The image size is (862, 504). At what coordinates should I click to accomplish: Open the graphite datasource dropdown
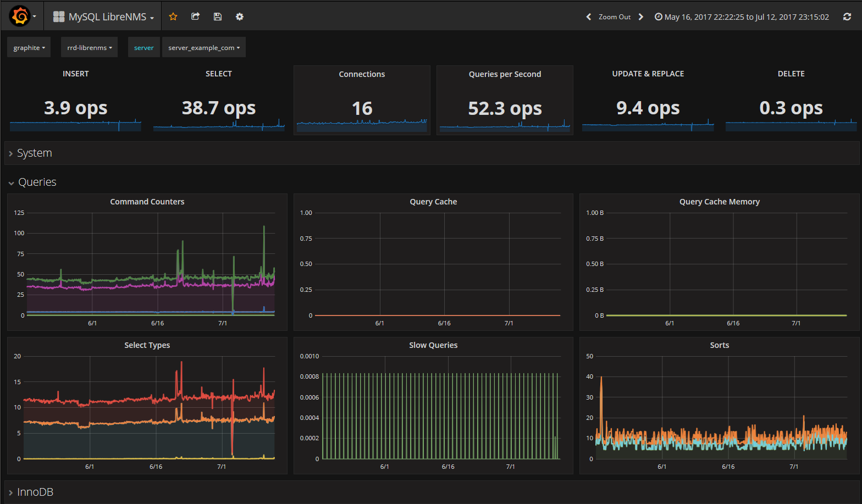point(29,47)
